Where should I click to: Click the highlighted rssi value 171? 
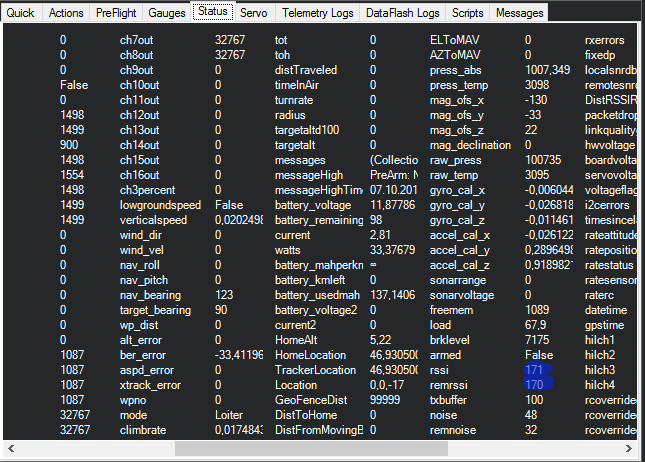[x=535, y=370]
